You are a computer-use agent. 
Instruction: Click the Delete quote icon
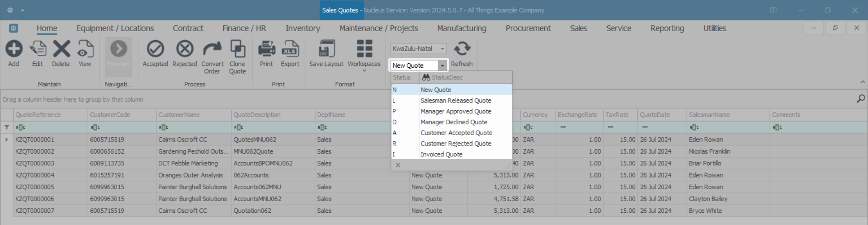(61, 49)
